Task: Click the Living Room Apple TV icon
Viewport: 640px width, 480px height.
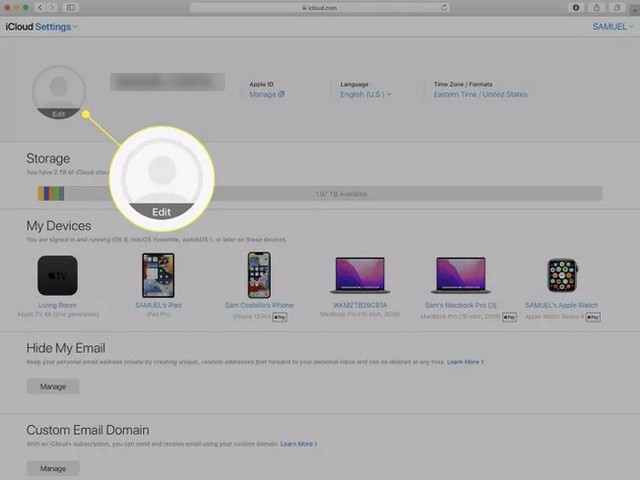Action: 57,275
